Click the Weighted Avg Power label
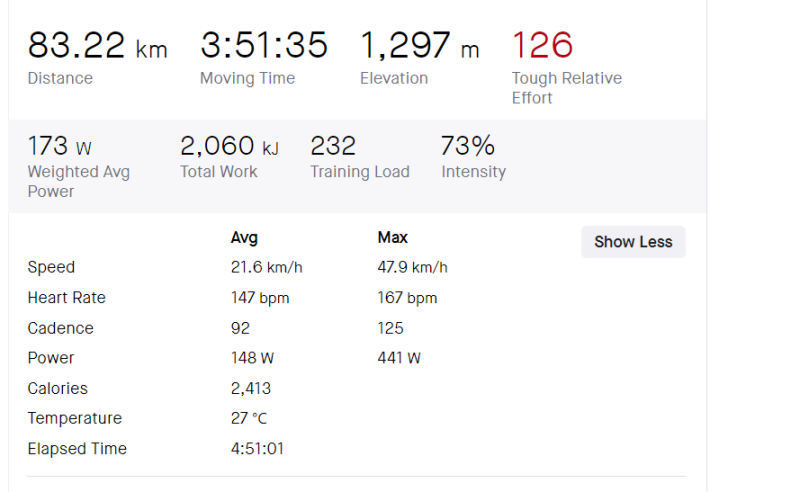The width and height of the screenshot is (800, 492). click(78, 181)
